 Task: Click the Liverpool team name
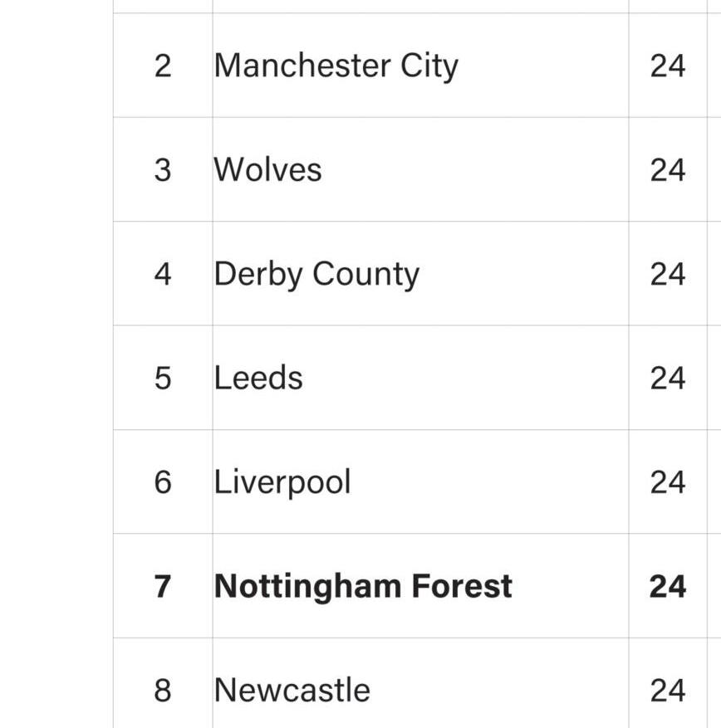pyautogui.click(x=282, y=482)
